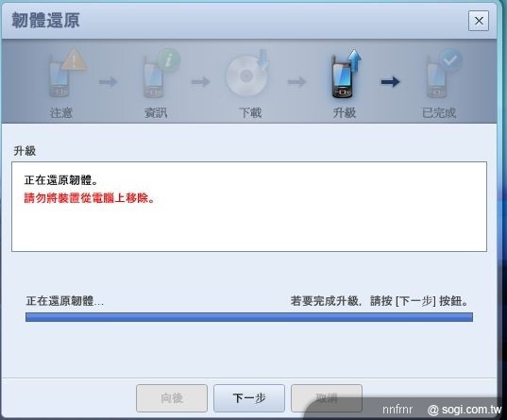Close the 韌體還原 dialog
This screenshot has width=507, height=420.
[x=479, y=21]
